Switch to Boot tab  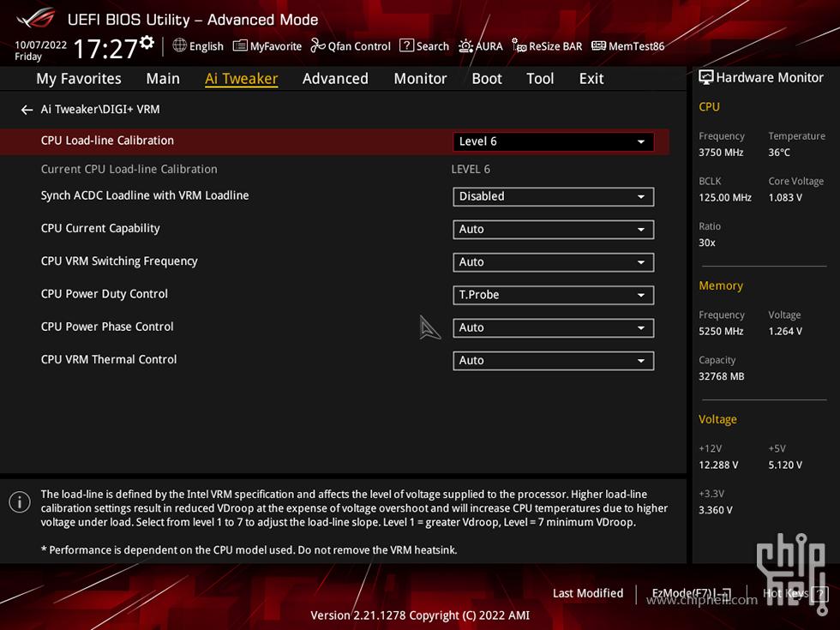point(487,79)
